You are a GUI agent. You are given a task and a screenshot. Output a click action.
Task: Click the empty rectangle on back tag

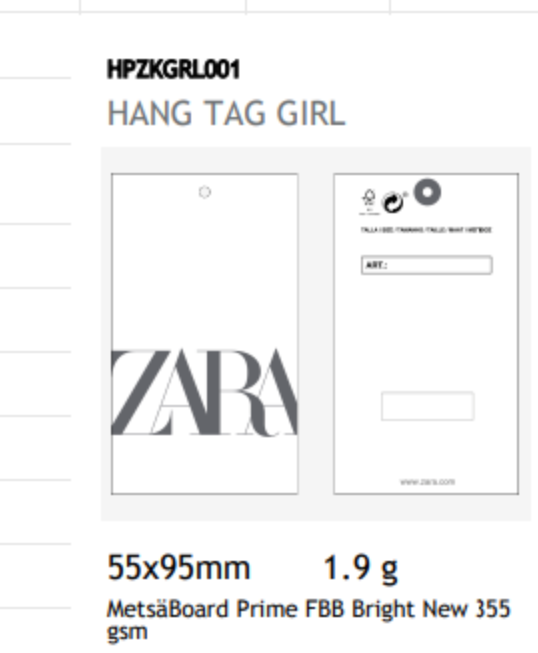[x=428, y=406]
